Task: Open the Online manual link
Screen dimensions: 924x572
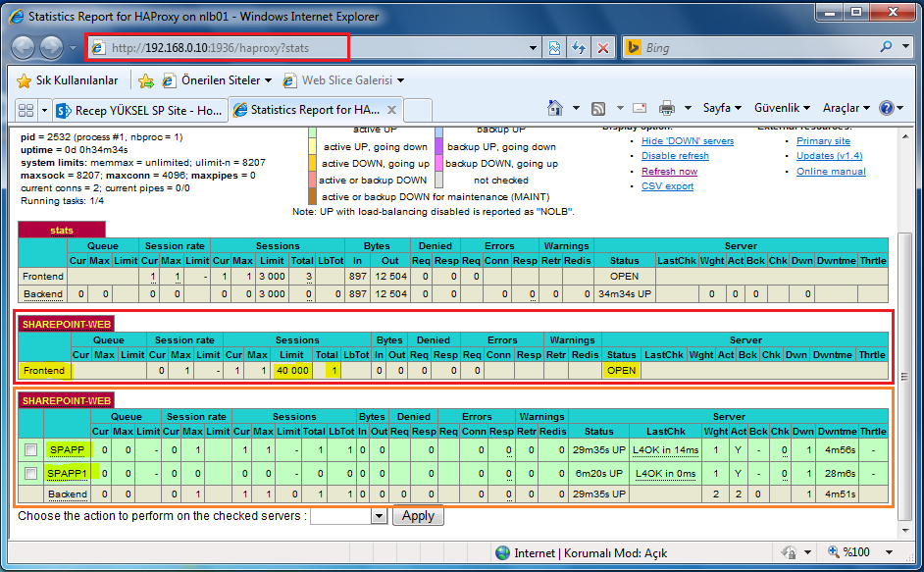Action: point(831,171)
